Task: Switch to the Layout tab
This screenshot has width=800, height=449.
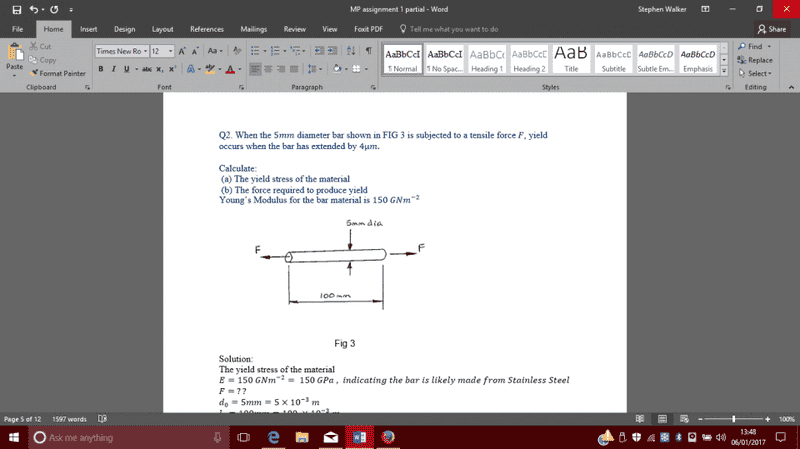Action: pyautogui.click(x=162, y=29)
